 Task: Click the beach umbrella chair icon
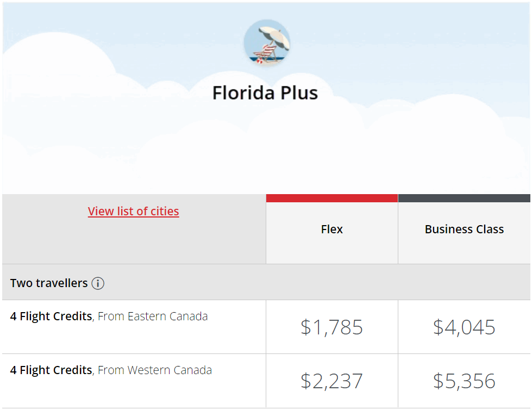266,43
